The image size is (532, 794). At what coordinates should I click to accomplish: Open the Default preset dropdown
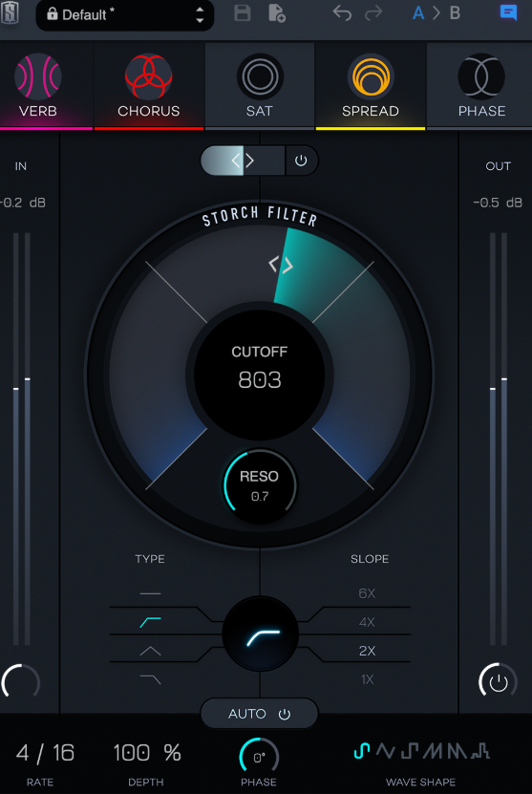pyautogui.click(x=124, y=14)
